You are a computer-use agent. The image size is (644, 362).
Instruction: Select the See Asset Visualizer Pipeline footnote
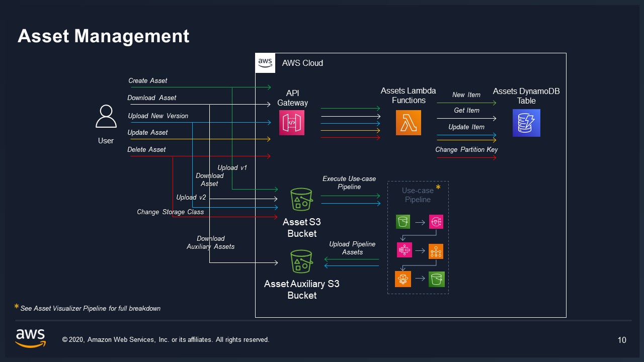pyautogui.click(x=91, y=308)
